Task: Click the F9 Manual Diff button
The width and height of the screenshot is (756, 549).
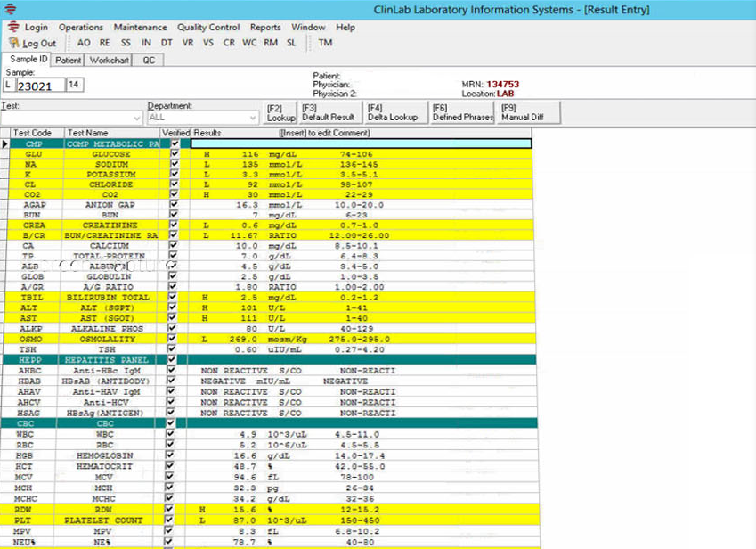Action: (529, 112)
